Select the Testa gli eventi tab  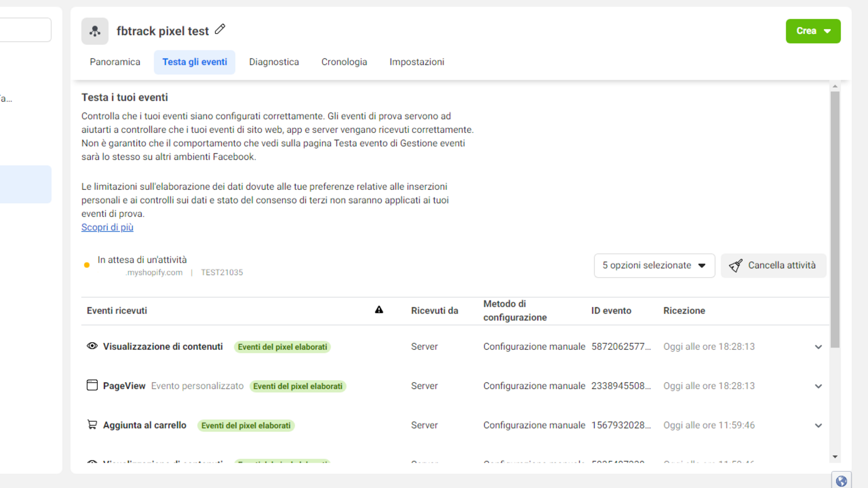click(195, 62)
